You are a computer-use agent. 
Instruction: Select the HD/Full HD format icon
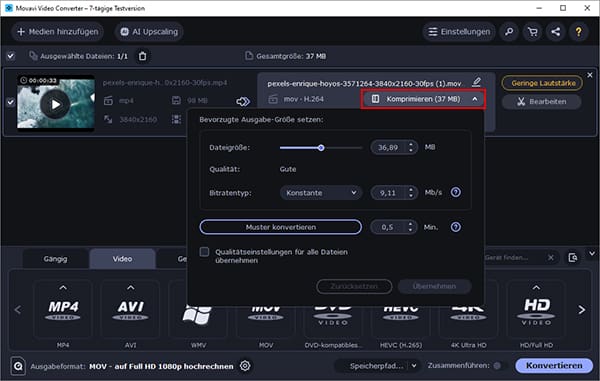(536, 308)
